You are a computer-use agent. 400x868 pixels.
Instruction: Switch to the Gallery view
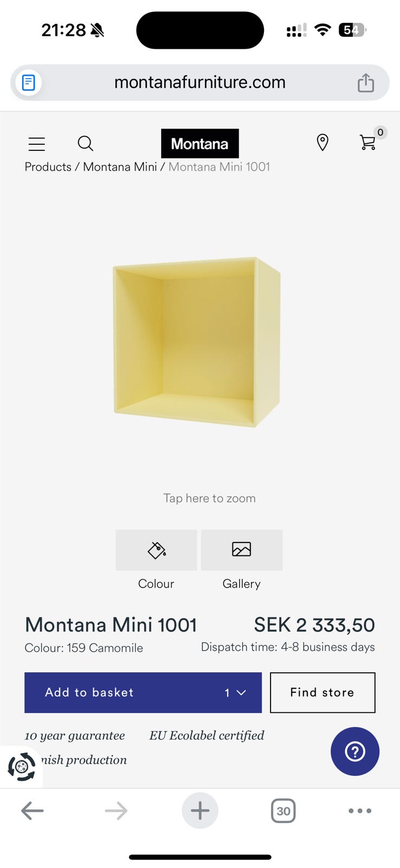(x=242, y=550)
